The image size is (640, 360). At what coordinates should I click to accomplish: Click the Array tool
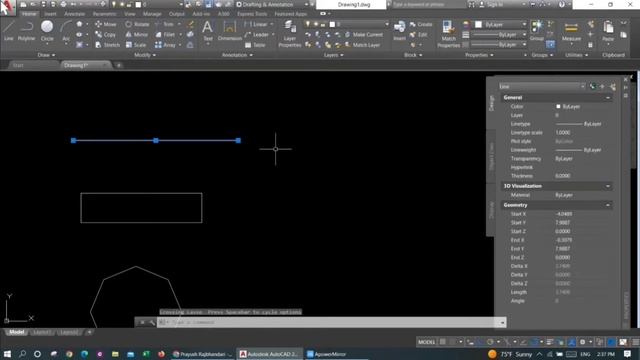tap(165, 45)
